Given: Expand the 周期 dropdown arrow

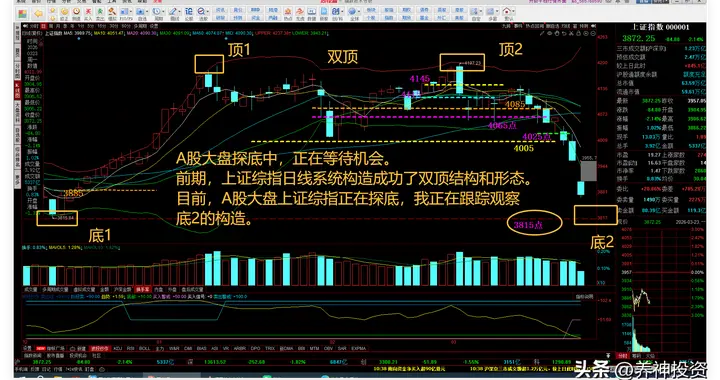Looking at the screenshot, I should (163, 11).
